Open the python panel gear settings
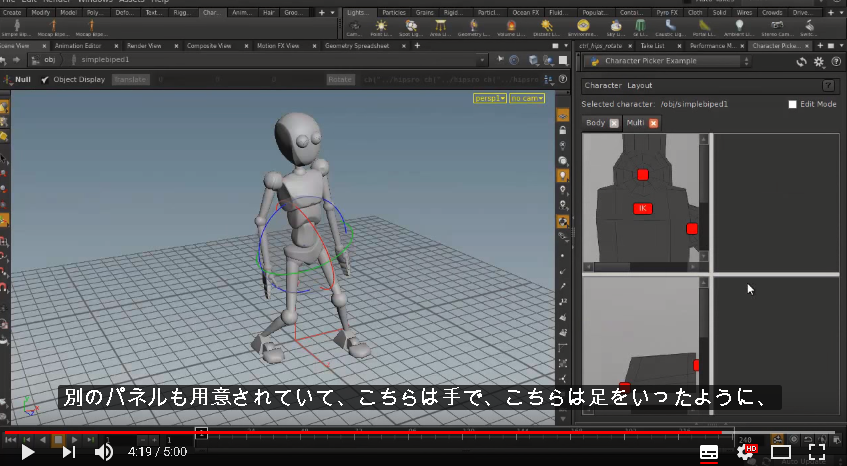 point(819,62)
